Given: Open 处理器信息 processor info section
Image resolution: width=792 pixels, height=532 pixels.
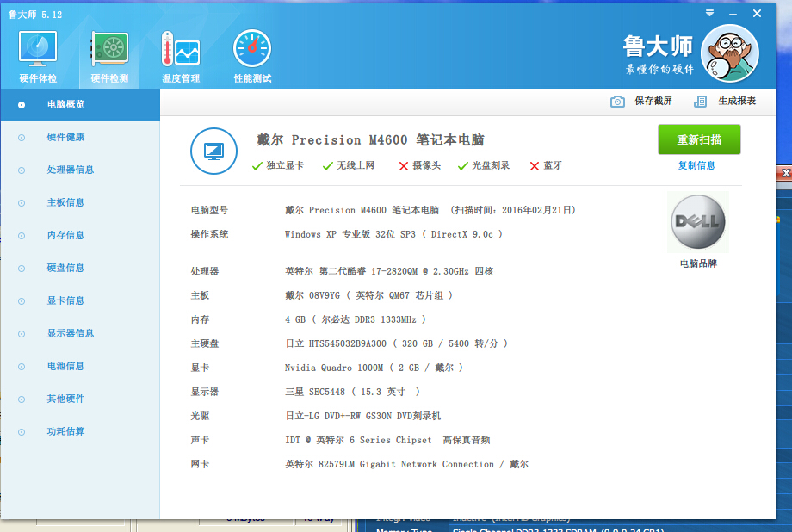Looking at the screenshot, I should (71, 170).
